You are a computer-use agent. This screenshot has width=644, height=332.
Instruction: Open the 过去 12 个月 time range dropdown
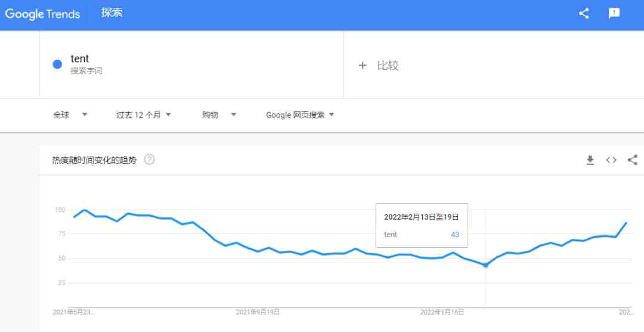coord(143,115)
